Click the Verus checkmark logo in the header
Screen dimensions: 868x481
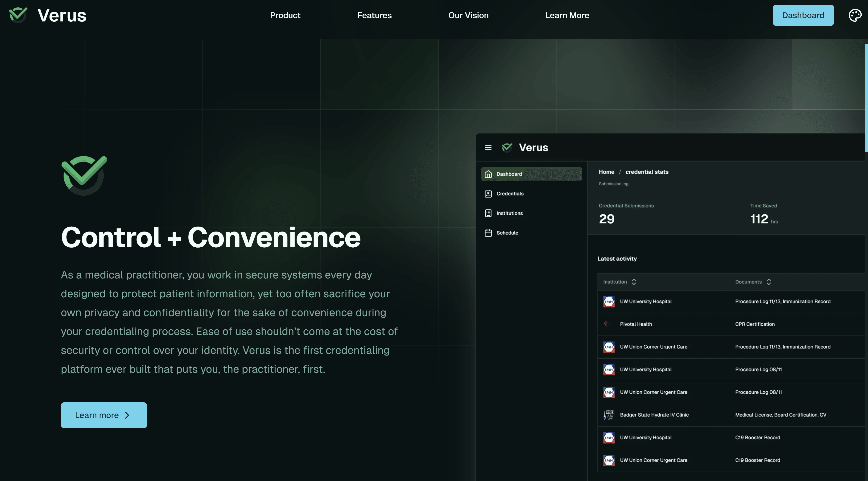18,15
